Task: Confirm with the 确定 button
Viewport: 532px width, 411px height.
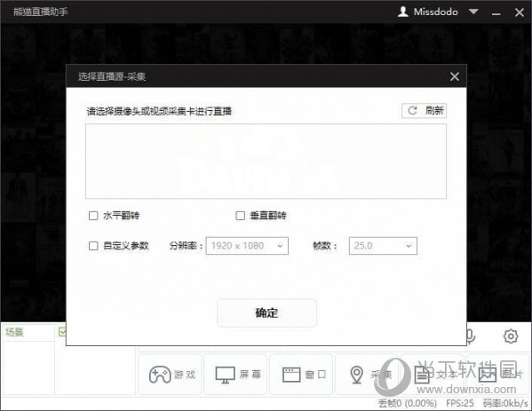Action: pos(267,312)
